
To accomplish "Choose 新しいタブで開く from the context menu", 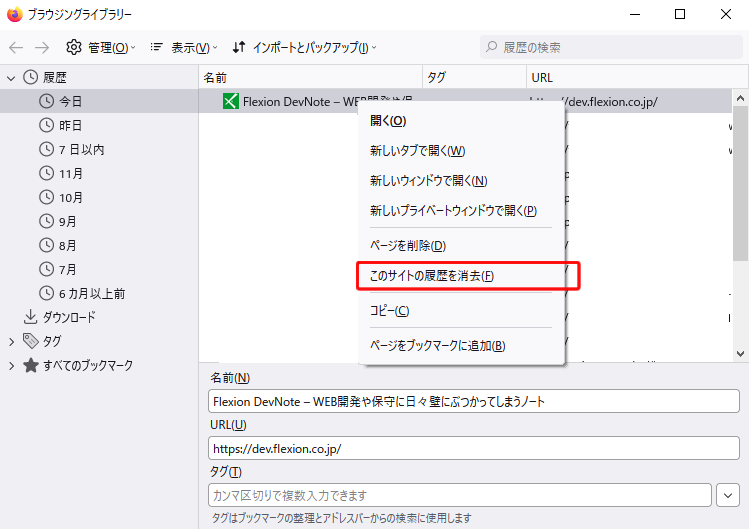I will 417,151.
